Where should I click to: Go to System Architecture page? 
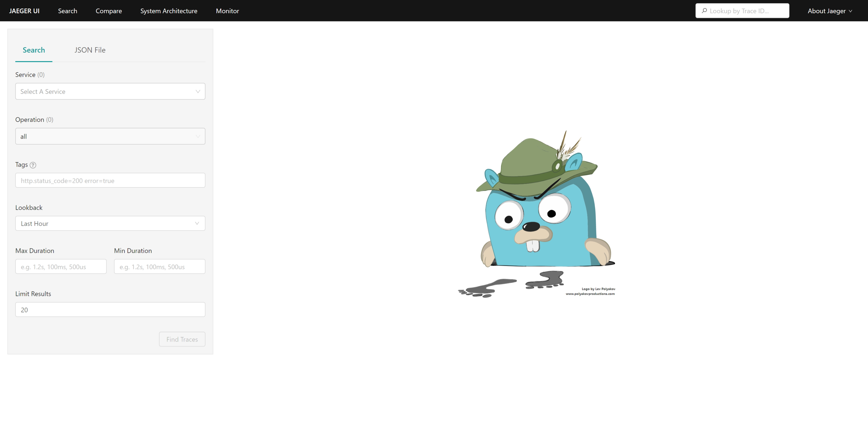tap(169, 11)
